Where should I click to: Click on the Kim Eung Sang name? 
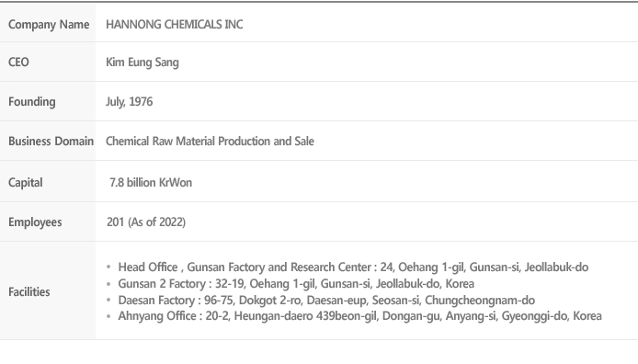[x=142, y=63]
